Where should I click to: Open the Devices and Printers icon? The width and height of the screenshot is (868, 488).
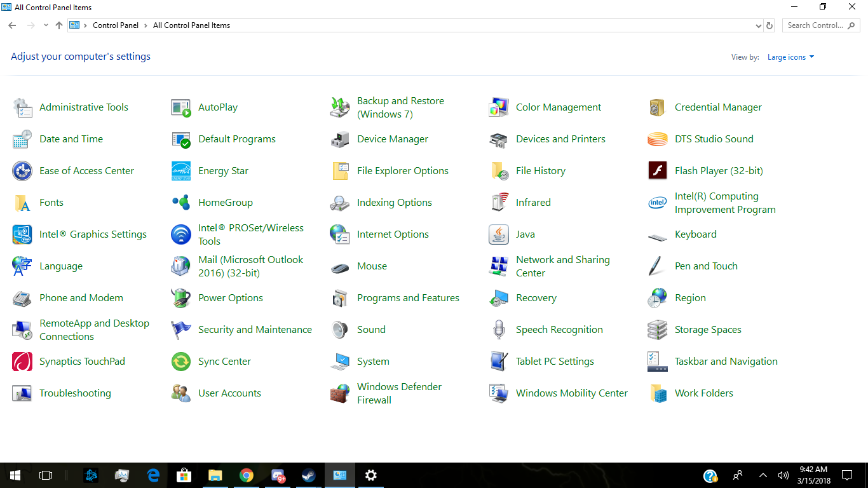point(499,139)
